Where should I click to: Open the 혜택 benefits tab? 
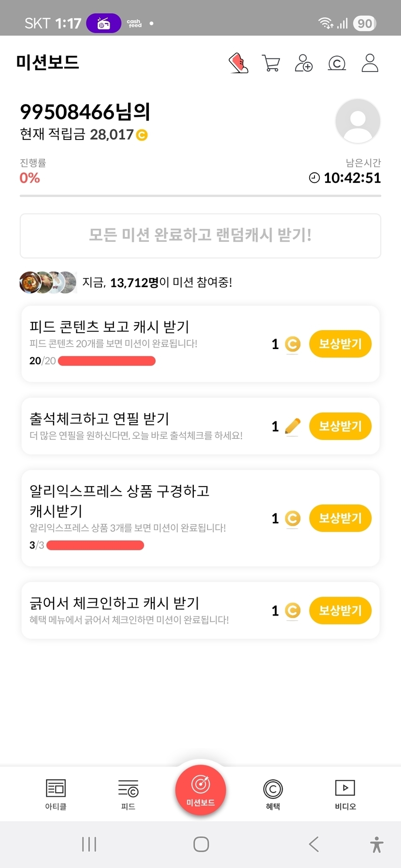click(x=273, y=794)
